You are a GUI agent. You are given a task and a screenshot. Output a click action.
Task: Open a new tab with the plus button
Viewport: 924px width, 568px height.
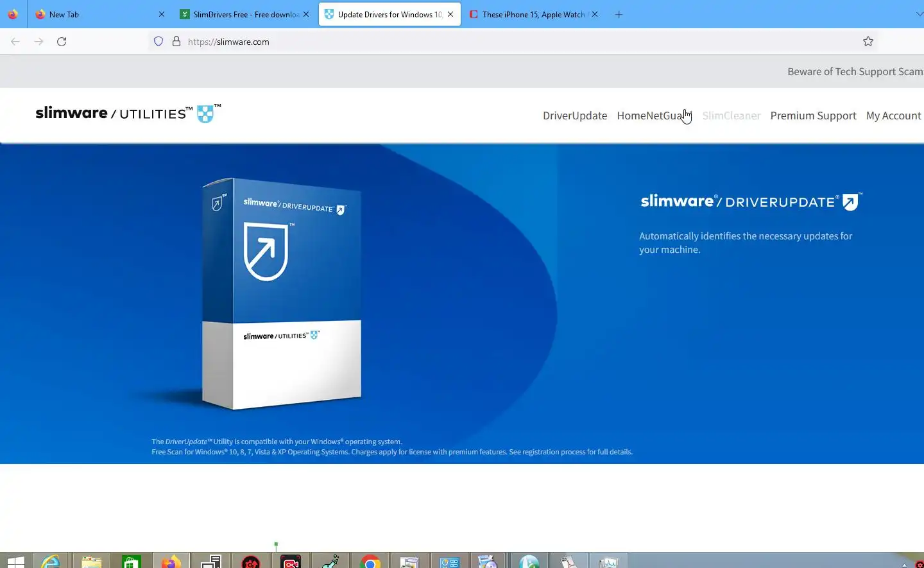tap(619, 14)
